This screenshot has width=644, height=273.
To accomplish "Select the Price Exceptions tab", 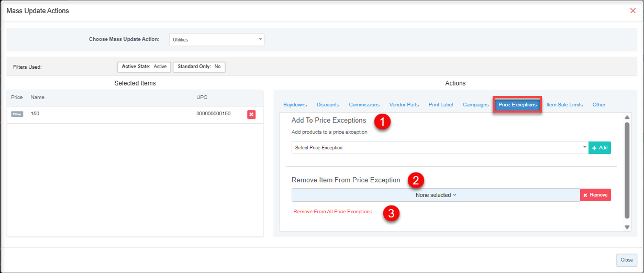I will pyautogui.click(x=517, y=105).
